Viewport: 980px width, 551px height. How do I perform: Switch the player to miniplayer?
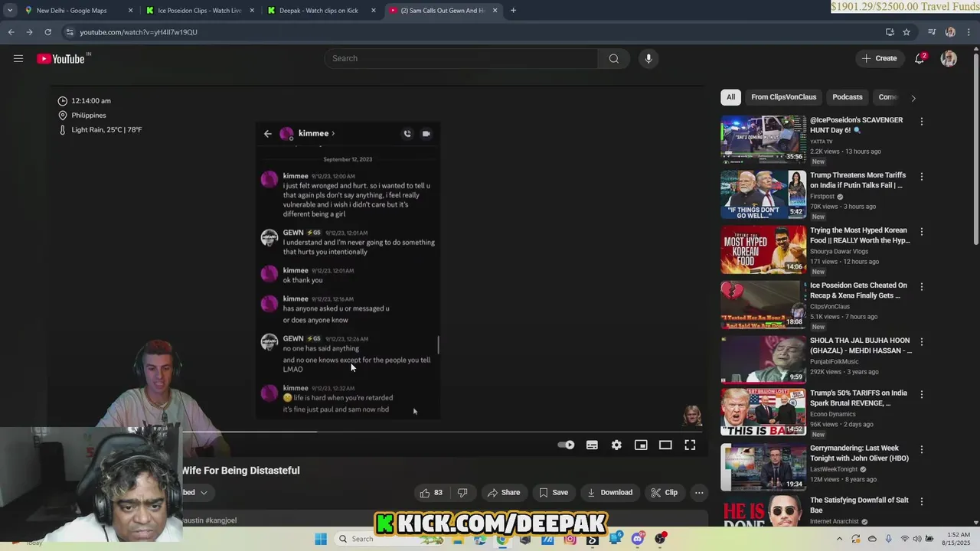(641, 445)
